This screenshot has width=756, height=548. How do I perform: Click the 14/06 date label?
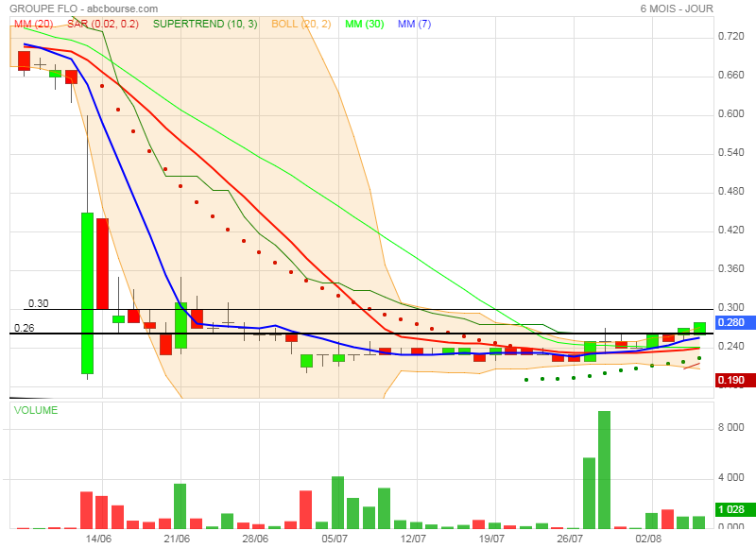click(98, 539)
